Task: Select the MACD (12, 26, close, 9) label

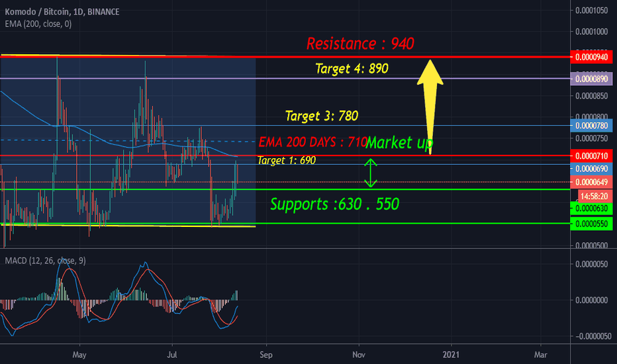Action: (x=45, y=261)
